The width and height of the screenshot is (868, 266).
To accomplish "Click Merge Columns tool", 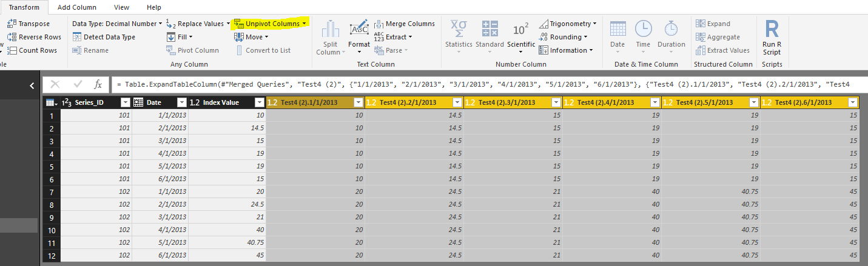I will (405, 24).
